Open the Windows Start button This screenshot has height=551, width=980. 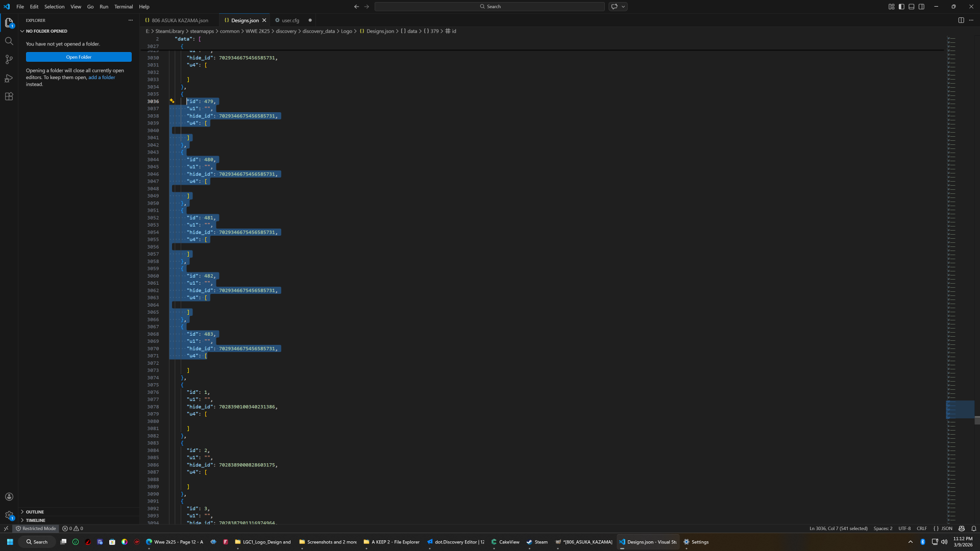(x=10, y=542)
